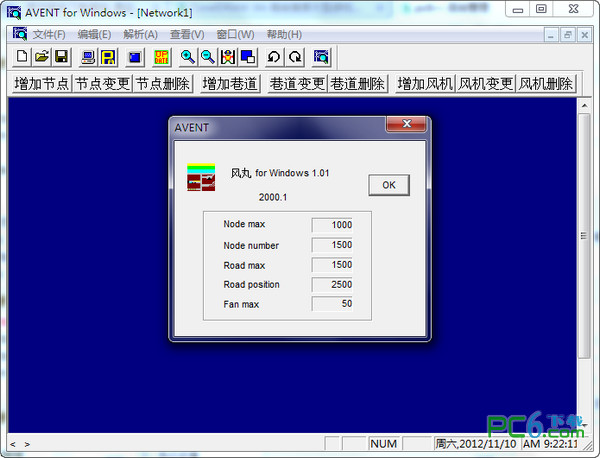600x458 pixels.
Task: Click the AM 9:22:11 time display
Action: 550,444
